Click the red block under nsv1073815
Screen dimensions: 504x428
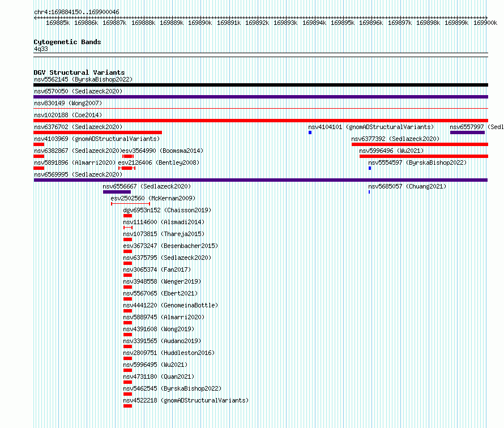[x=127, y=239]
